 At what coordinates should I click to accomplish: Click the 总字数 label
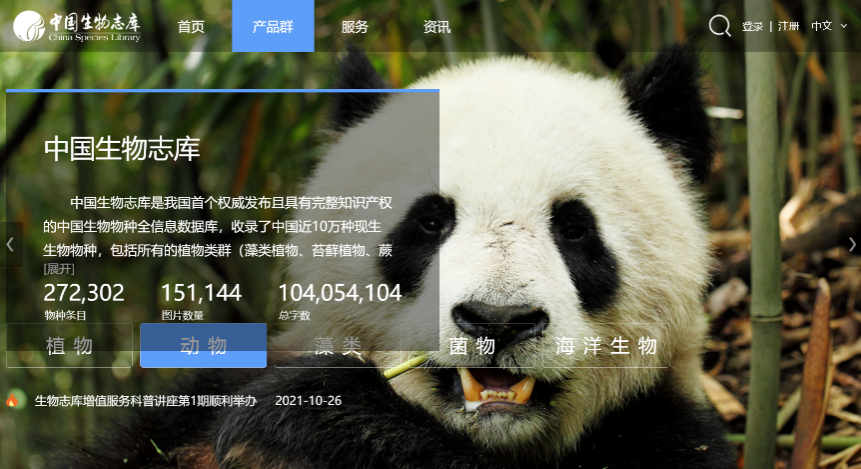tap(294, 315)
